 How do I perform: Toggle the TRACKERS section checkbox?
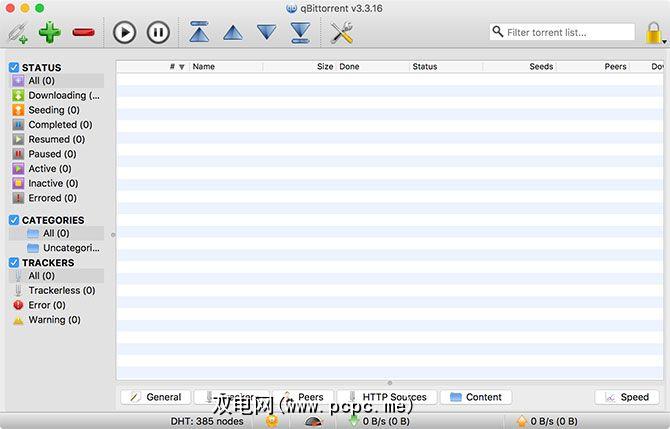click(14, 262)
